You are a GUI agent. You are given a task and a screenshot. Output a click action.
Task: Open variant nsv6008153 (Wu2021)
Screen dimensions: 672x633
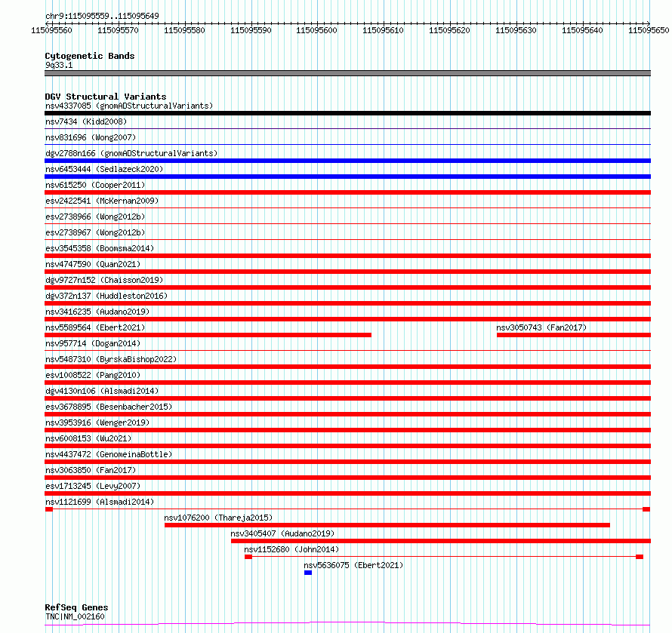coord(88,438)
